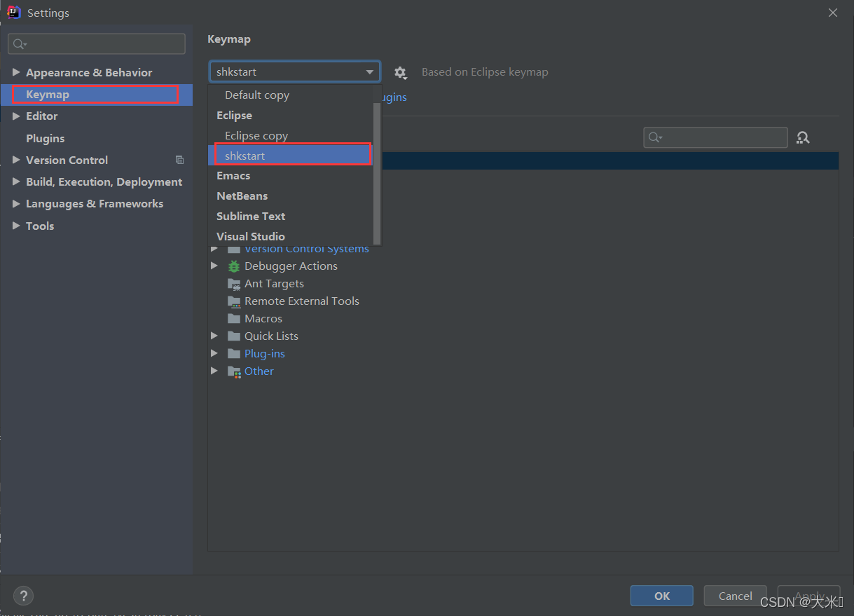Click the help question mark icon

(23, 596)
